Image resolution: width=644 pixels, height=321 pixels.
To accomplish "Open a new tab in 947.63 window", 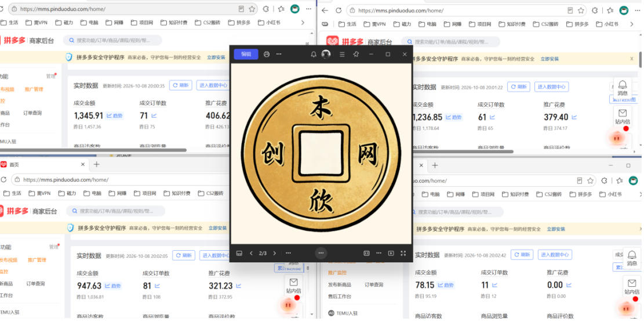I will tap(97, 164).
